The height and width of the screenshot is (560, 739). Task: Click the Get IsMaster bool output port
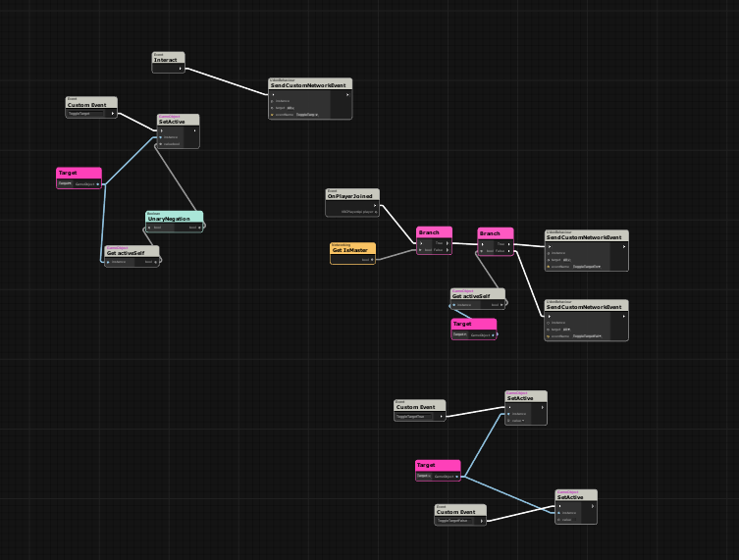372,260
